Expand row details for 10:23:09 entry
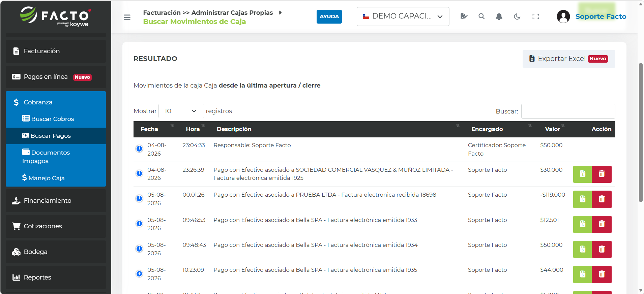 [x=139, y=273]
